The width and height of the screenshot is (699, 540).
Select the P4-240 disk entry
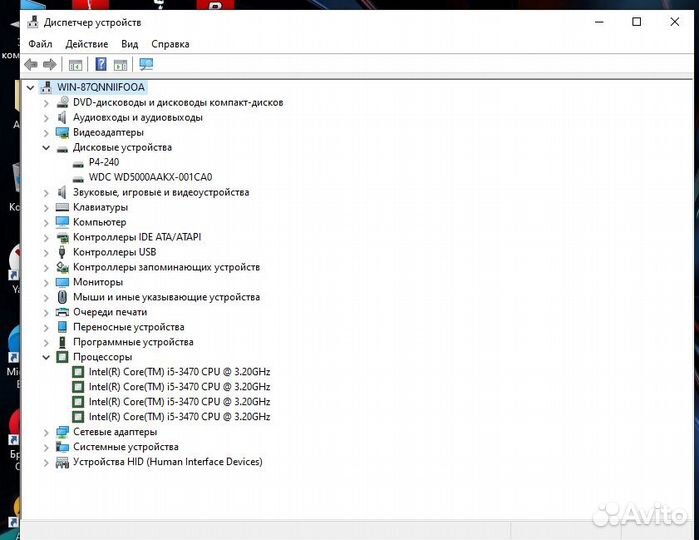click(x=104, y=162)
